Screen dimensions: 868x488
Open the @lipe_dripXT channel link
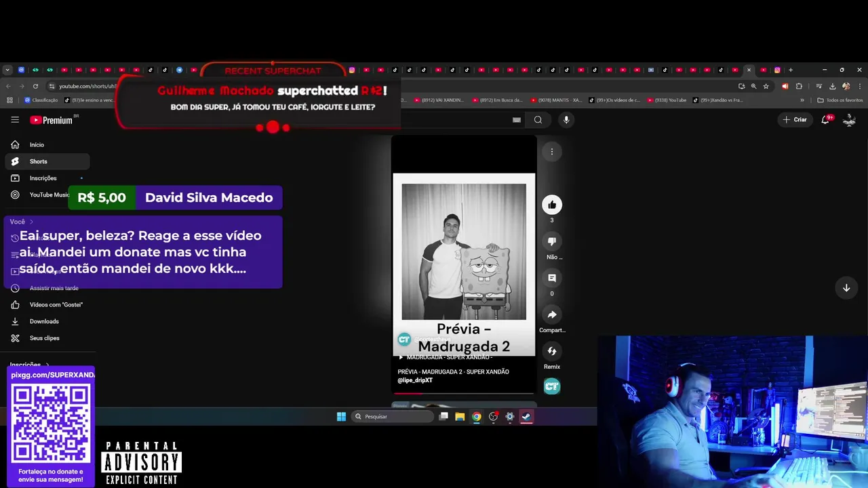coord(415,380)
